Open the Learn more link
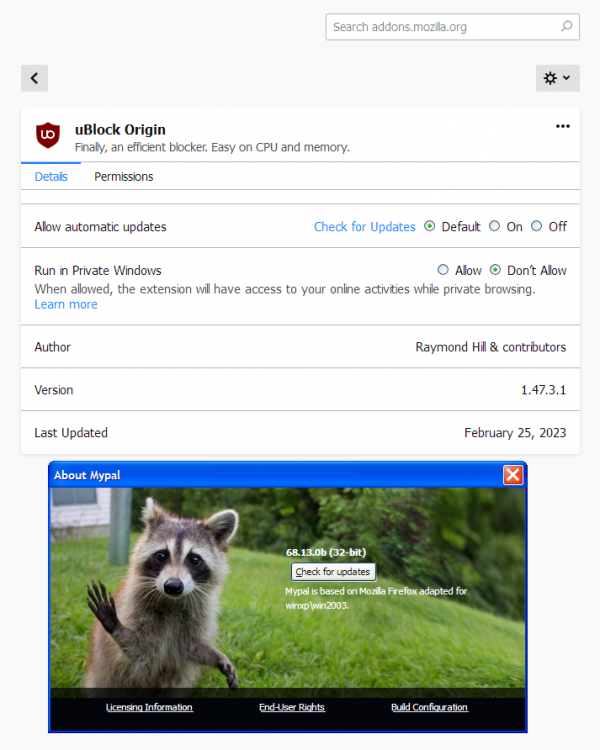600x750 pixels. [66, 304]
